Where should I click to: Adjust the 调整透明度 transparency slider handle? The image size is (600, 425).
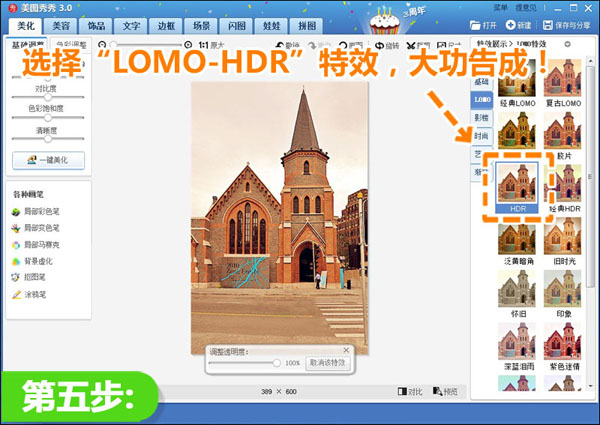[x=276, y=363]
